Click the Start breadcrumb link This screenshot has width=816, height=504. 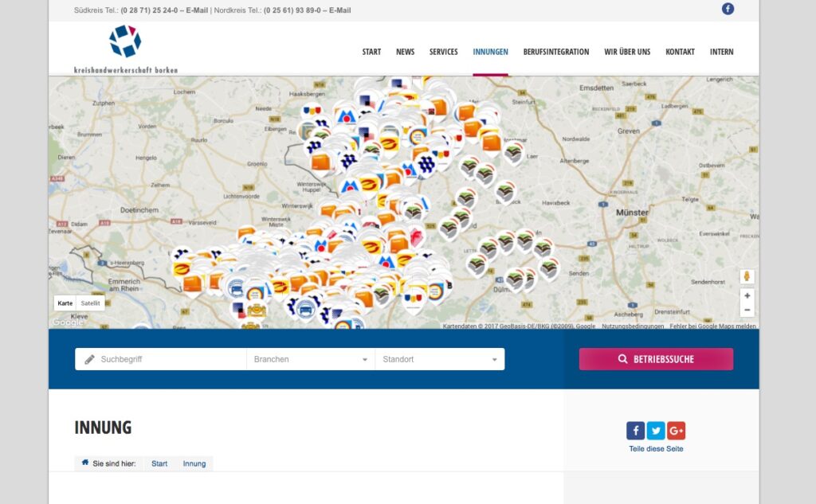point(159,463)
